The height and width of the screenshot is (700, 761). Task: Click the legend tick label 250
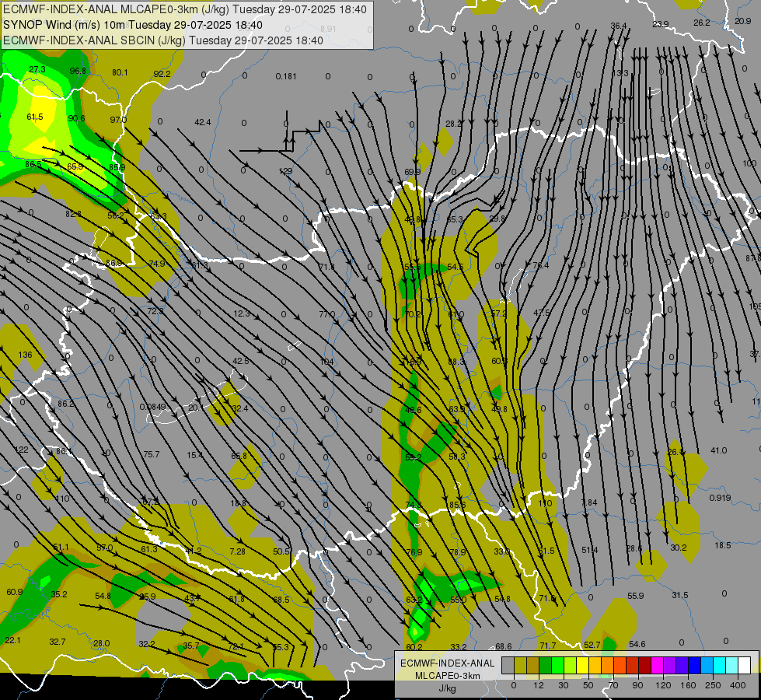coord(713,685)
